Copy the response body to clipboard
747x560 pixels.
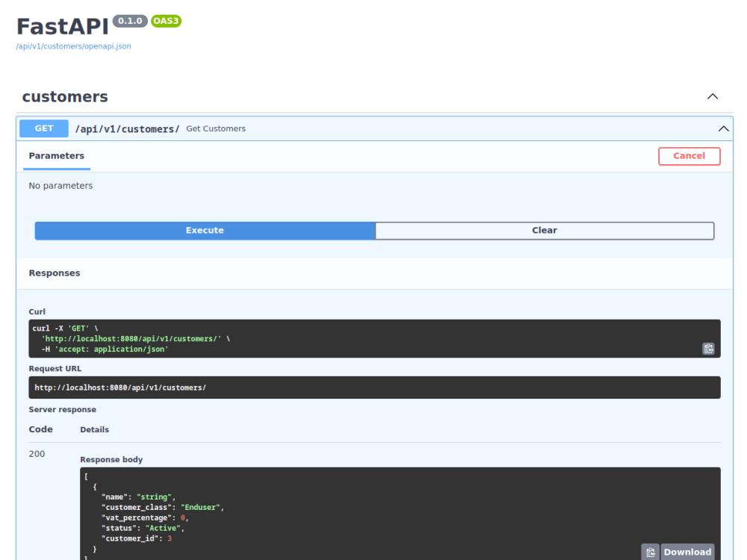649,551
